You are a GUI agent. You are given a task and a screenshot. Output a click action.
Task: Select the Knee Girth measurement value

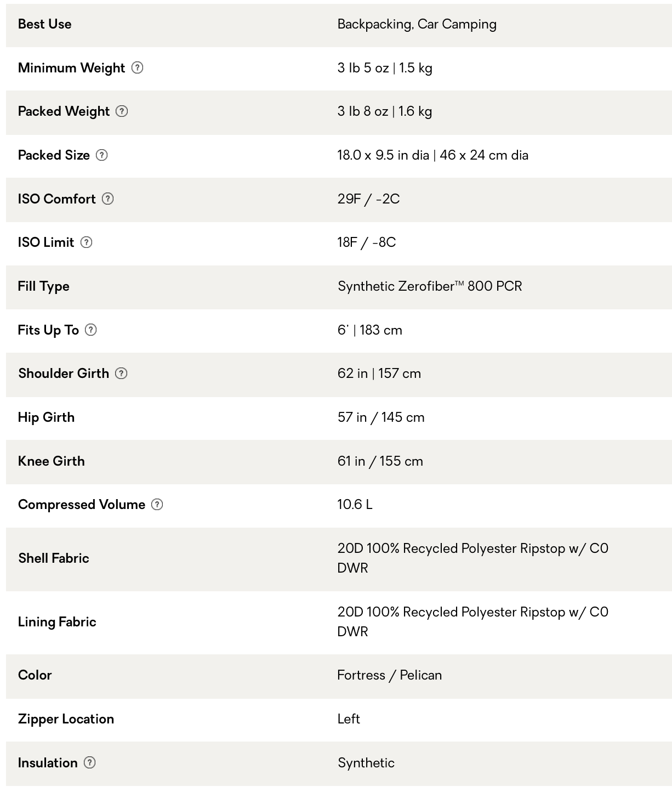[x=380, y=461]
